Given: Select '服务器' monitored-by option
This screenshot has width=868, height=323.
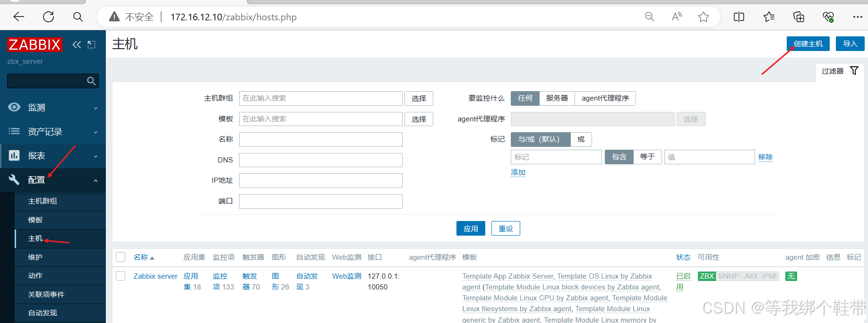Looking at the screenshot, I should pos(557,98).
